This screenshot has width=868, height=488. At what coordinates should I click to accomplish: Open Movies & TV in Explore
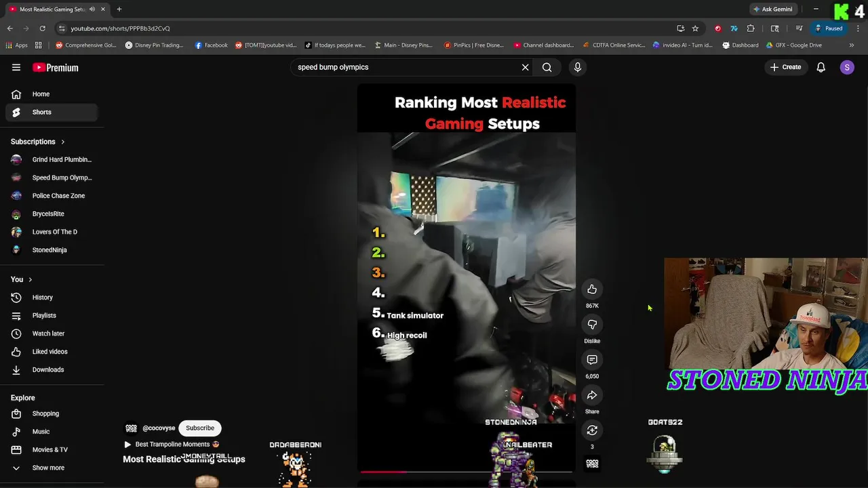click(x=52, y=449)
